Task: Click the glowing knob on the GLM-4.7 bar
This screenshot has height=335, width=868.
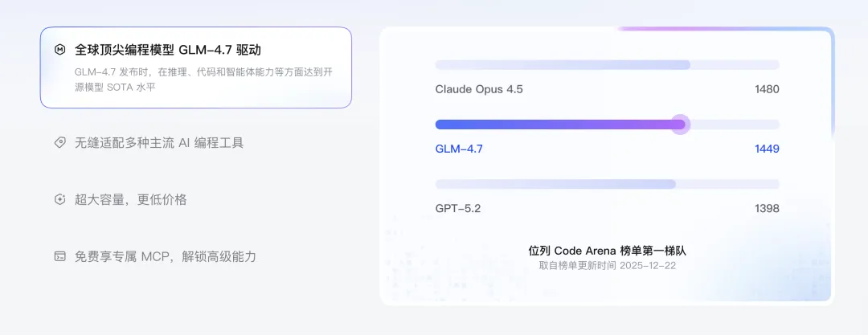Action: [680, 125]
